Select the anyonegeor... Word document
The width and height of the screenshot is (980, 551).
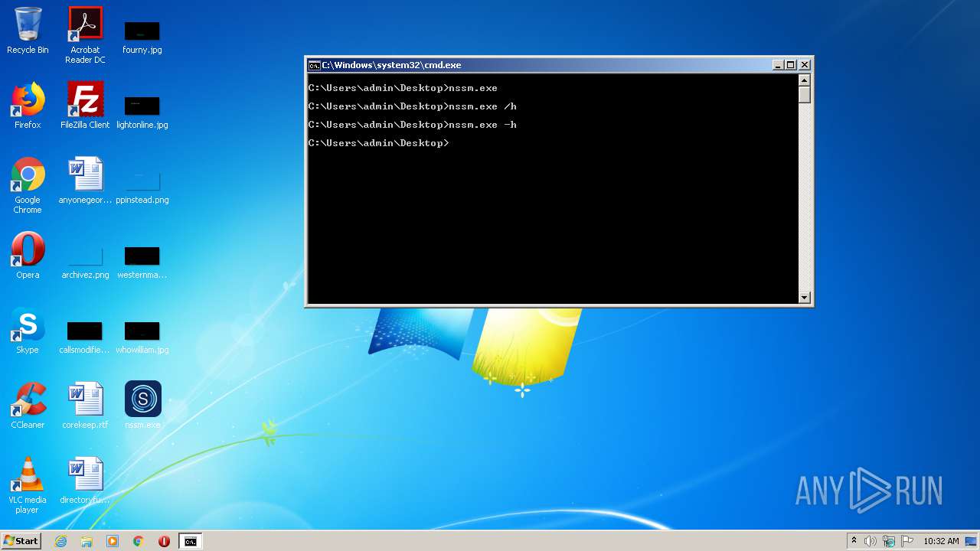click(85, 181)
